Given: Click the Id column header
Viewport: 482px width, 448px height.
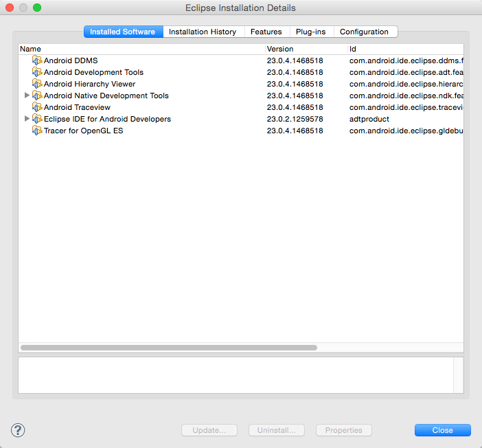Looking at the screenshot, I should coord(405,49).
